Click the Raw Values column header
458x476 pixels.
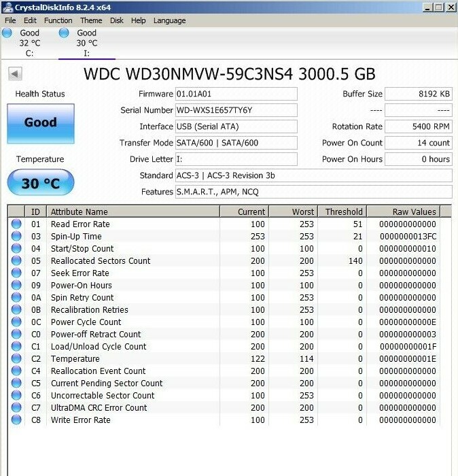coord(404,211)
